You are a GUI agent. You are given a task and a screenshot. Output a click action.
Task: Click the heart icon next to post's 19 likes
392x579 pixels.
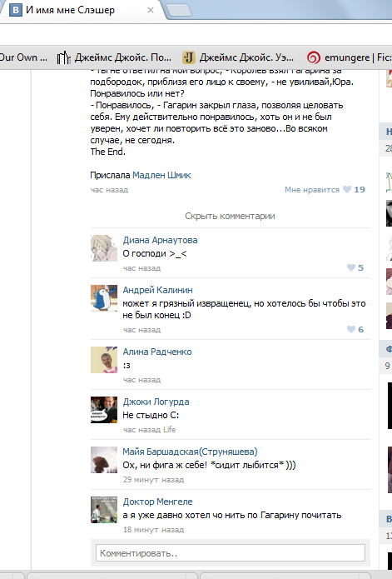(347, 189)
